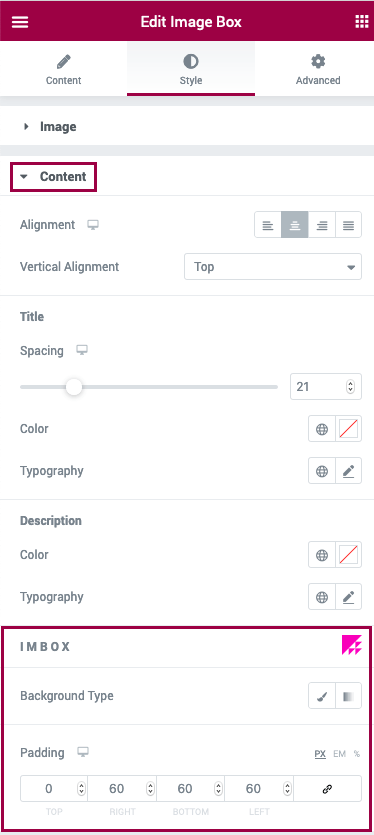The width and height of the screenshot is (374, 835).
Task: Click the pink IMBOX logo icon
Action: [x=352, y=646]
